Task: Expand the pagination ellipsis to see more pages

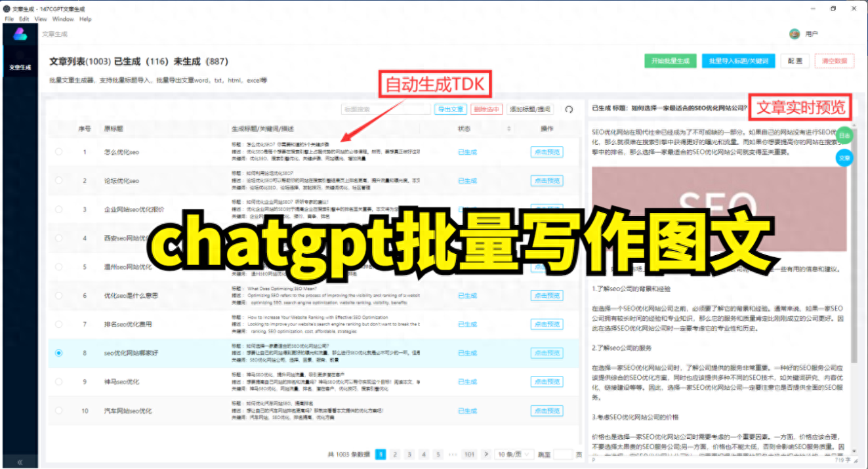Action: click(453, 454)
